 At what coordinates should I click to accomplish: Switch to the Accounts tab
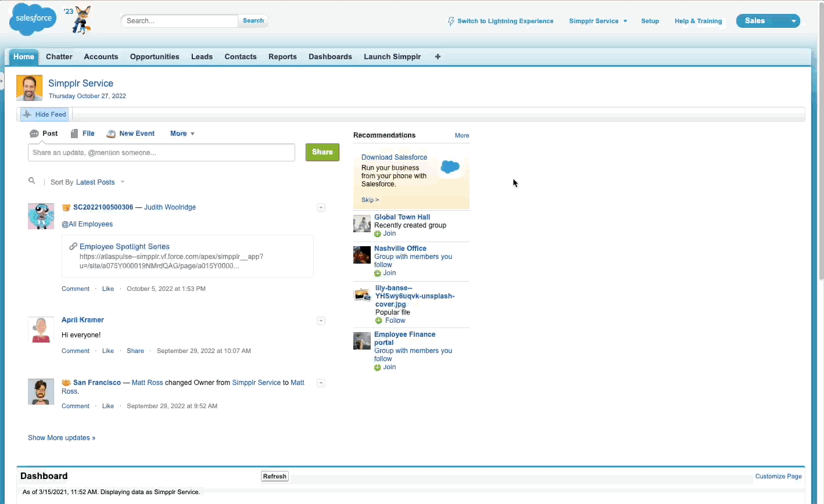pyautogui.click(x=101, y=56)
